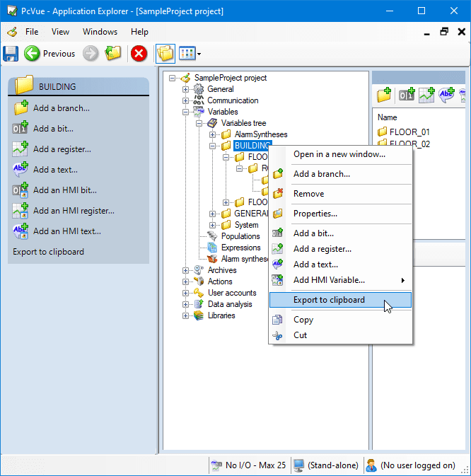Click the add text icon in right pane
This screenshot has width=471, height=476.
(446, 95)
